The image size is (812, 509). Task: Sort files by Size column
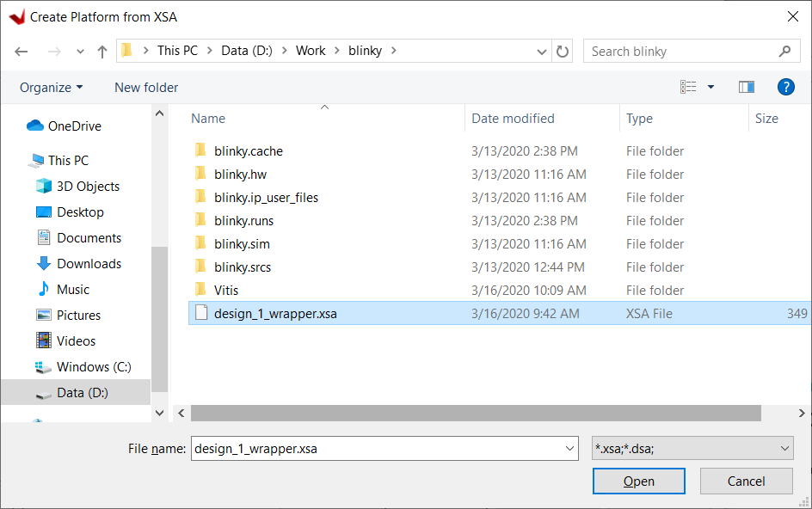[x=766, y=119]
